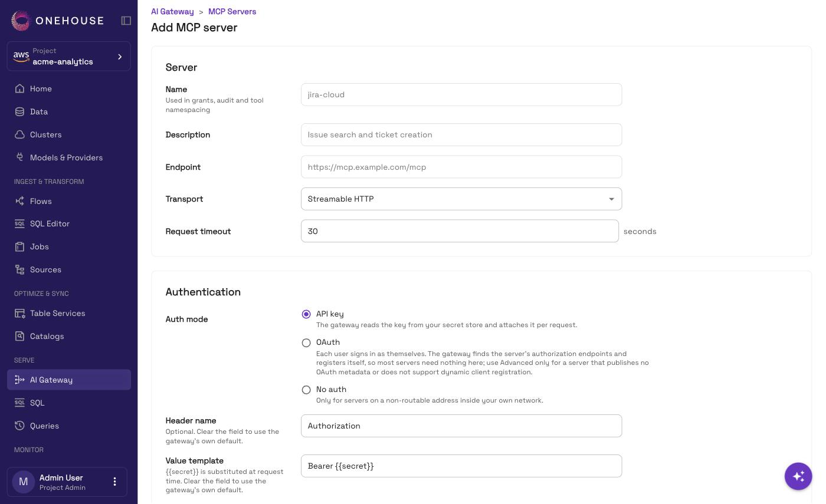Open the Transport dropdown
Screen dimensions: 826x504
[x=461, y=199]
